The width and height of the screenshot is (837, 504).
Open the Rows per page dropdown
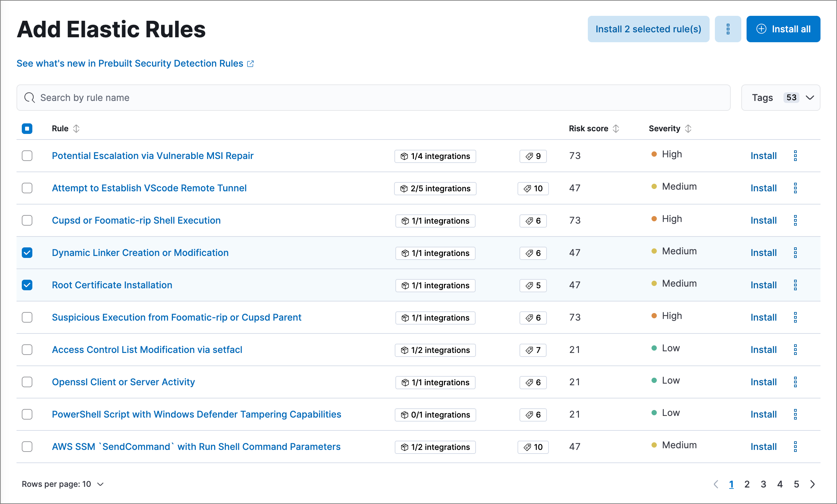(x=63, y=484)
